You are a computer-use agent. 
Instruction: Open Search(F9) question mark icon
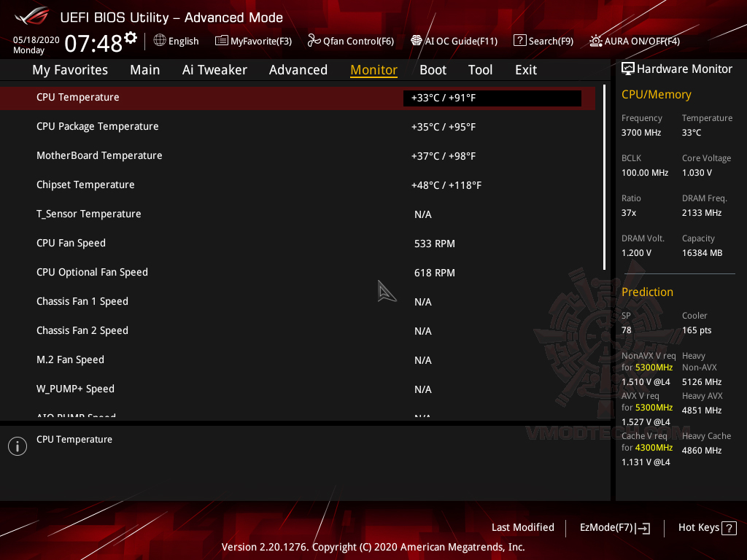(x=519, y=41)
